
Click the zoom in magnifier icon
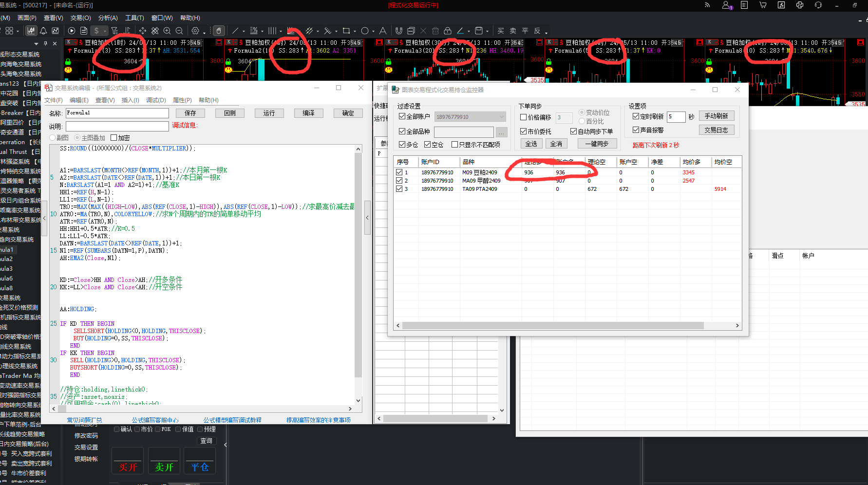167,31
